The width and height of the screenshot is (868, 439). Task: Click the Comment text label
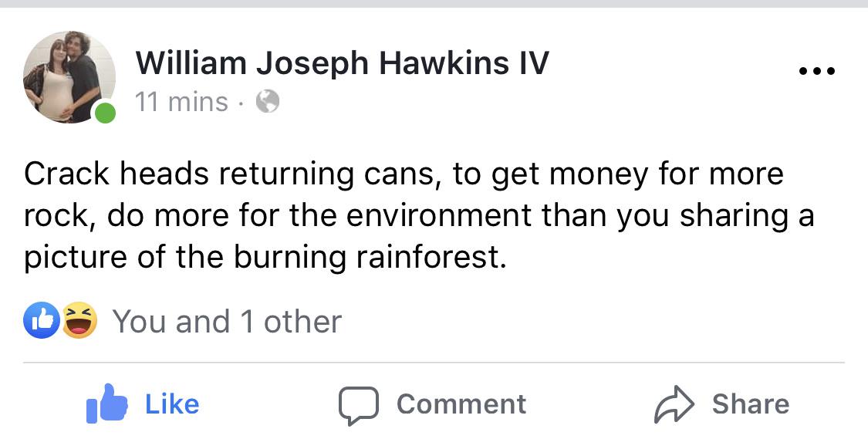[x=461, y=404]
